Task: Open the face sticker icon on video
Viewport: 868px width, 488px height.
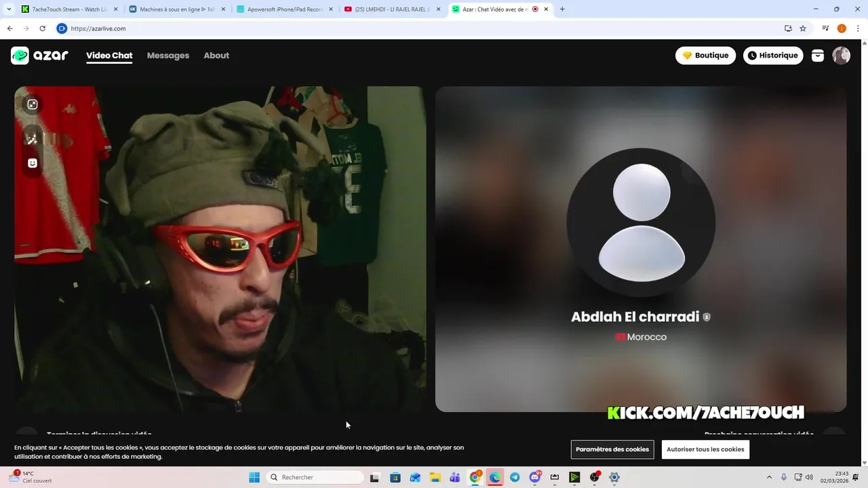Action: point(32,163)
